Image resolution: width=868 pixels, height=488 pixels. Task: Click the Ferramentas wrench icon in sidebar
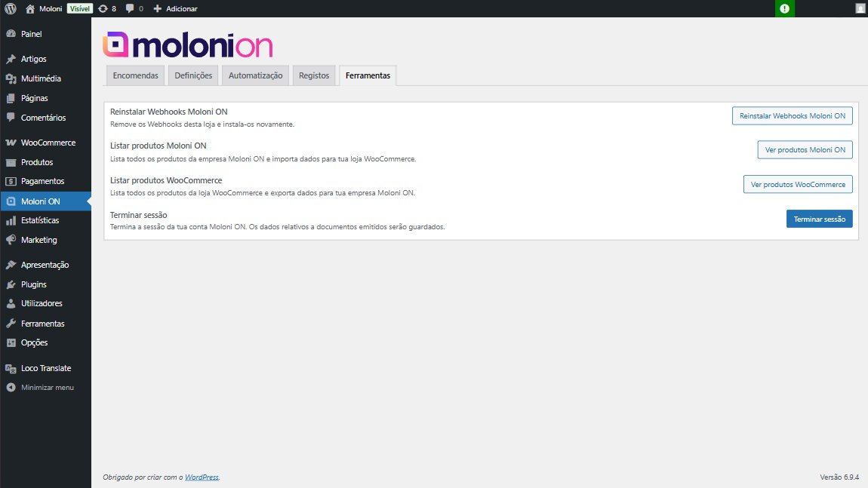coord(11,323)
